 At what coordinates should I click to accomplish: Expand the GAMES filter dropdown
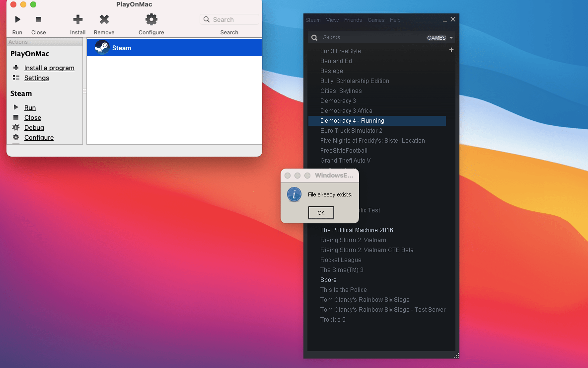(x=440, y=38)
